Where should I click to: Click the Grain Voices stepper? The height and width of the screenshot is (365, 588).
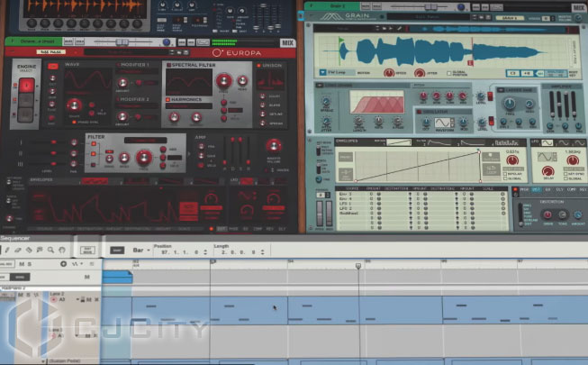(x=552, y=18)
